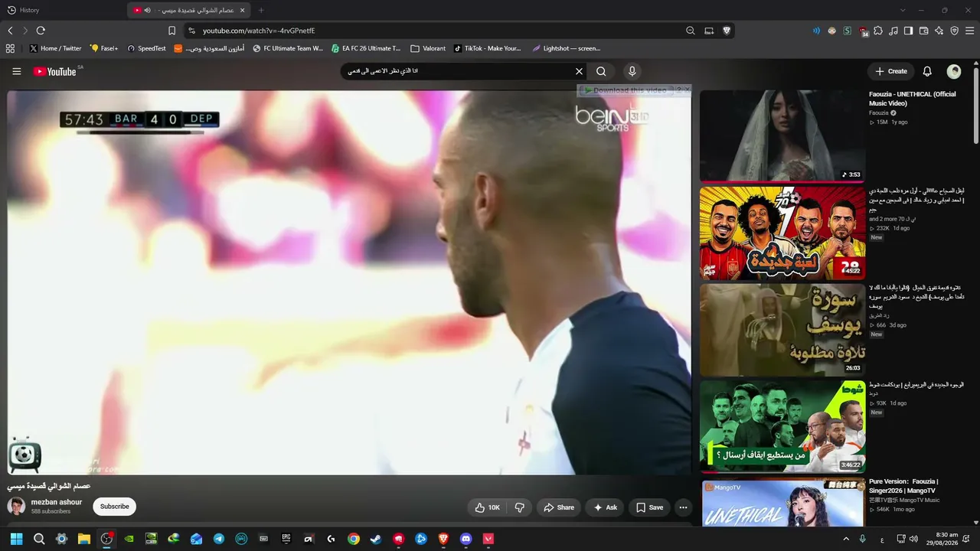The width and height of the screenshot is (980, 551).
Task: Click the Download this video overlay button
Action: click(x=625, y=90)
